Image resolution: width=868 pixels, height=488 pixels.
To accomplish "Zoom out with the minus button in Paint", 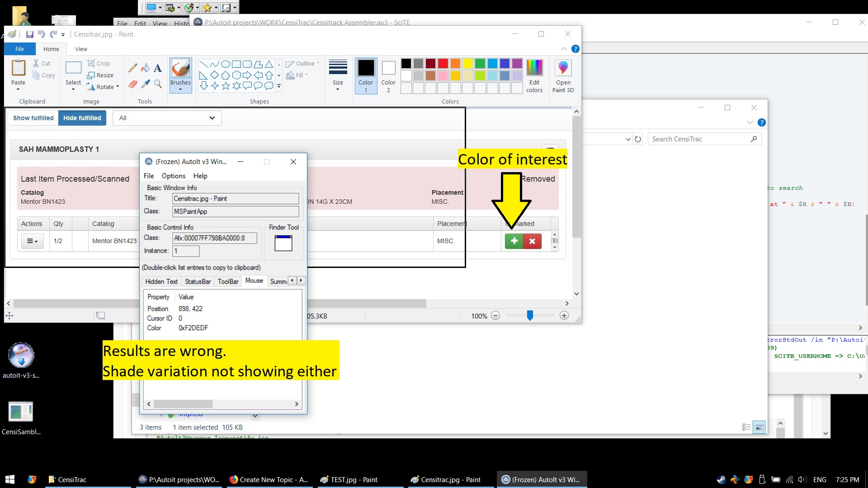I will (x=495, y=316).
